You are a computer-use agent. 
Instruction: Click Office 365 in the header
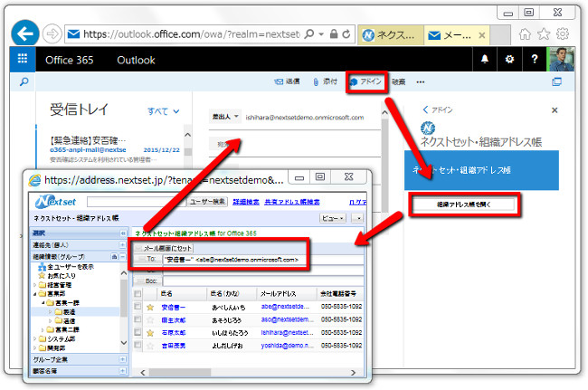point(70,60)
